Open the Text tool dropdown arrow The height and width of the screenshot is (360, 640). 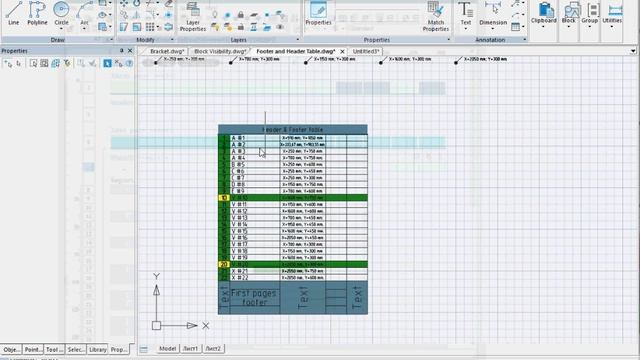tap(466, 29)
